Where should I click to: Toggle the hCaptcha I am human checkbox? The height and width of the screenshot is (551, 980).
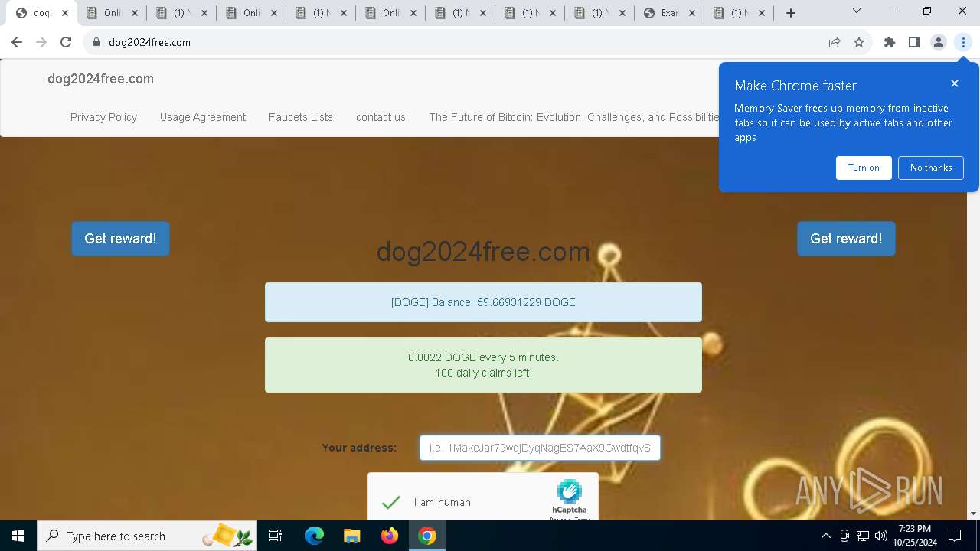click(x=391, y=502)
